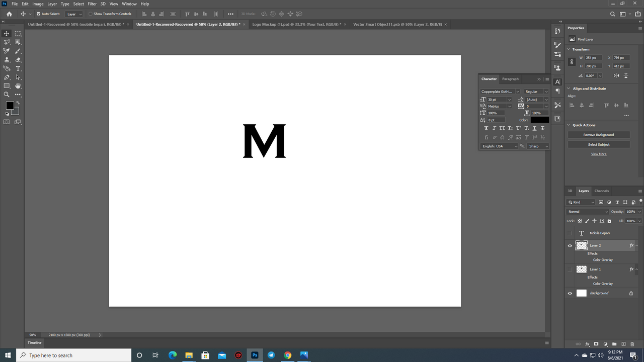Open the Window menu

tap(129, 4)
